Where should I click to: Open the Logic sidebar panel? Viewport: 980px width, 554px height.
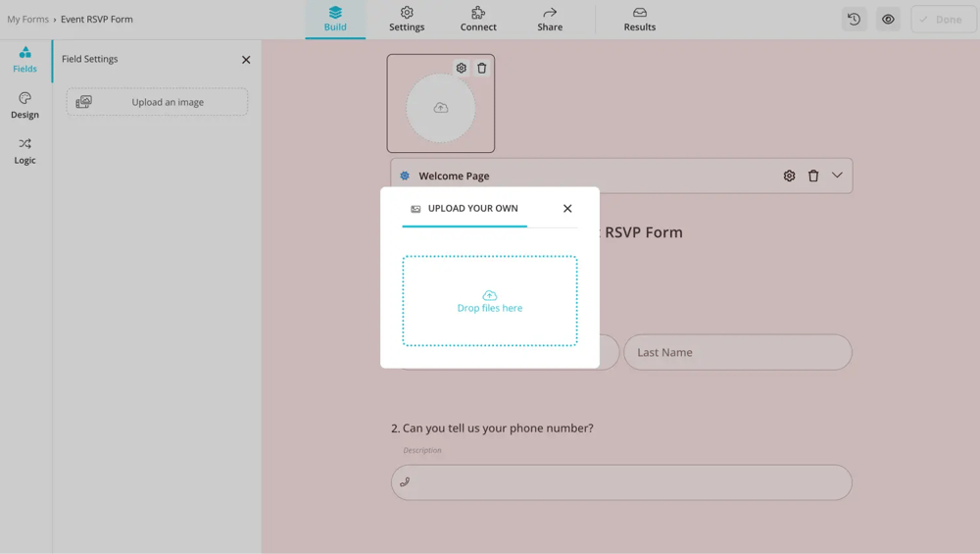pyautogui.click(x=24, y=151)
